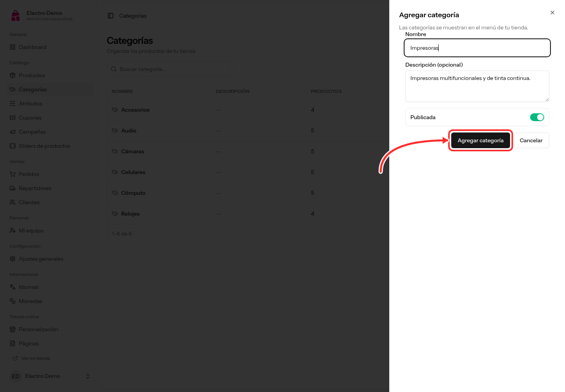The height and width of the screenshot is (392, 565).
Task: Click the Repartidores truck icon
Action: tap(13, 188)
